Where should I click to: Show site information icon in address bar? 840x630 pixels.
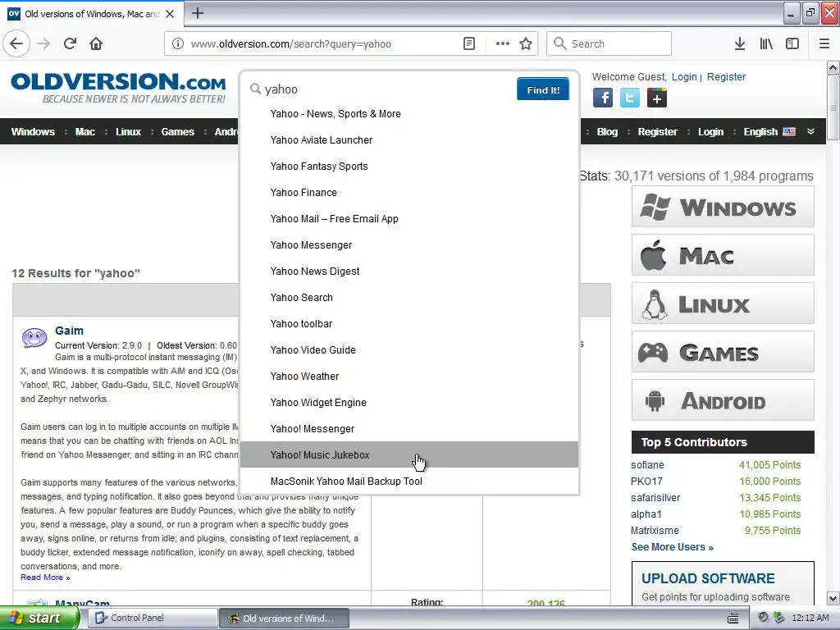178,44
